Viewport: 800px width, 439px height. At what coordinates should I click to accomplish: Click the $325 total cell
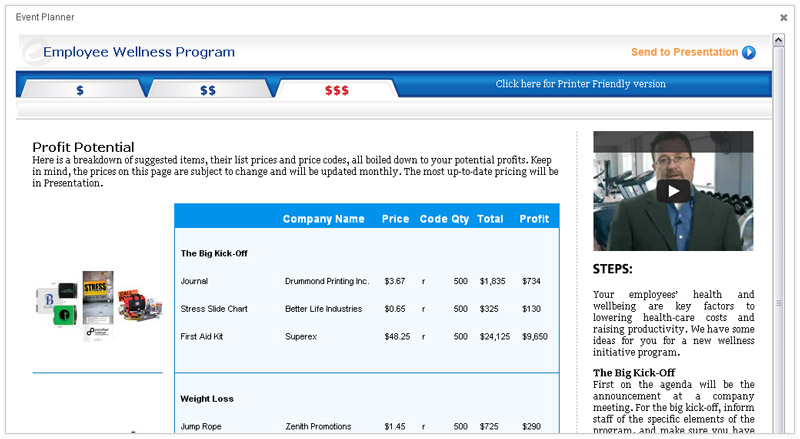489,309
